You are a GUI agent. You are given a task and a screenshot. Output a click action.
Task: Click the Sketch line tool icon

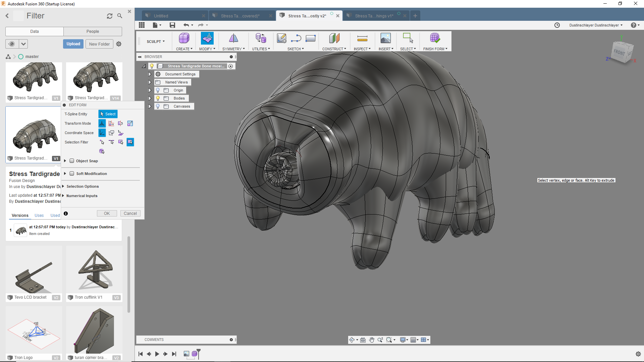coord(296,39)
